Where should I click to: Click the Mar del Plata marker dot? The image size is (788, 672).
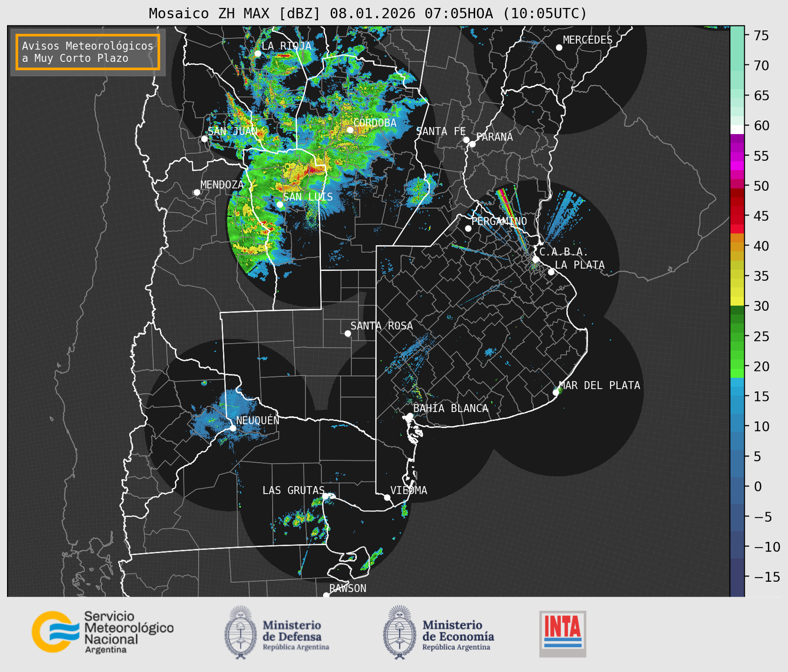click(x=556, y=393)
